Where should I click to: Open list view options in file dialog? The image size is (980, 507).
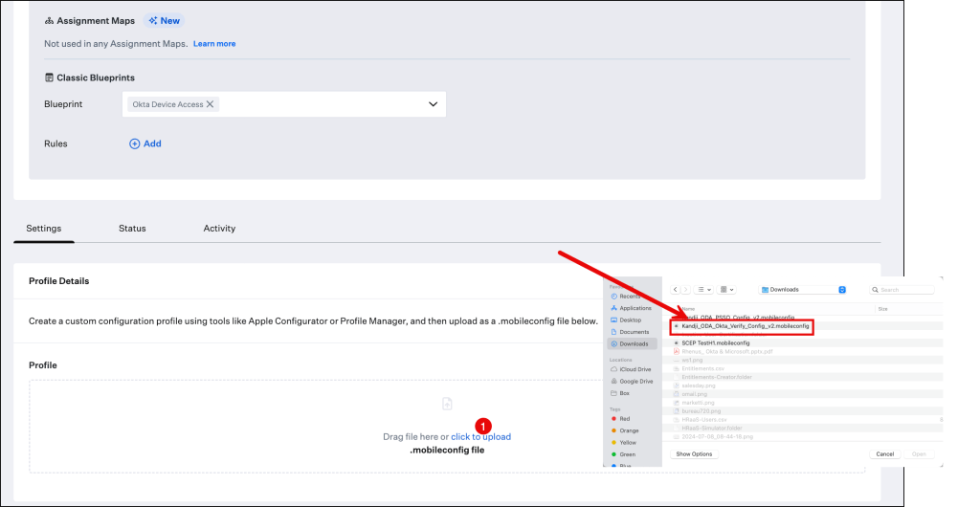tap(703, 289)
